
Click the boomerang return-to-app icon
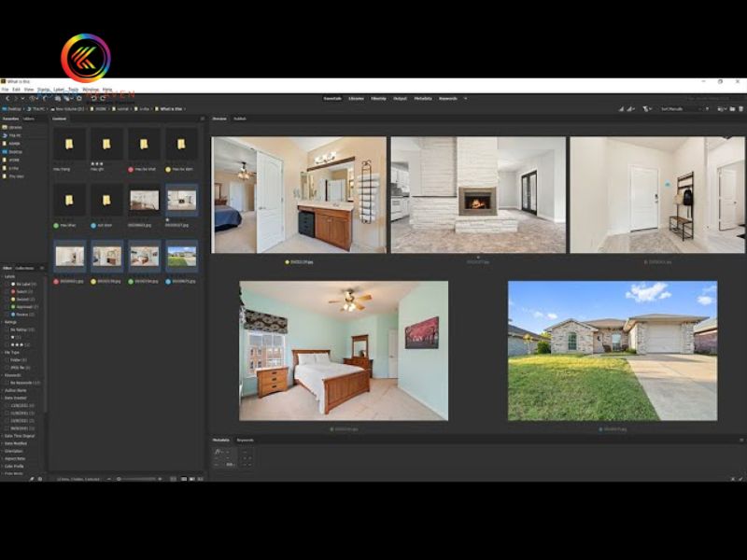[45, 99]
